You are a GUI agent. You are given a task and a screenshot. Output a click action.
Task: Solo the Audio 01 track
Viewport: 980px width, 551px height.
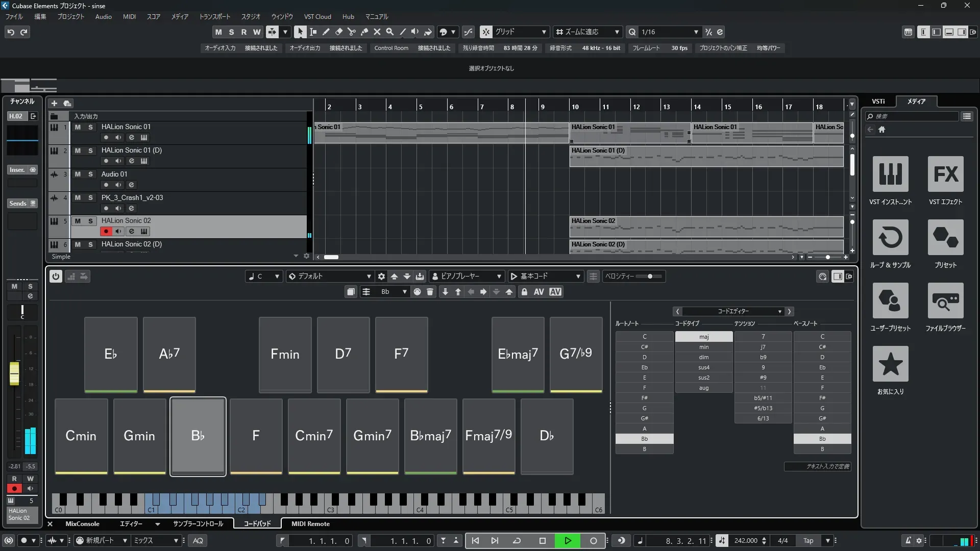[90, 174]
